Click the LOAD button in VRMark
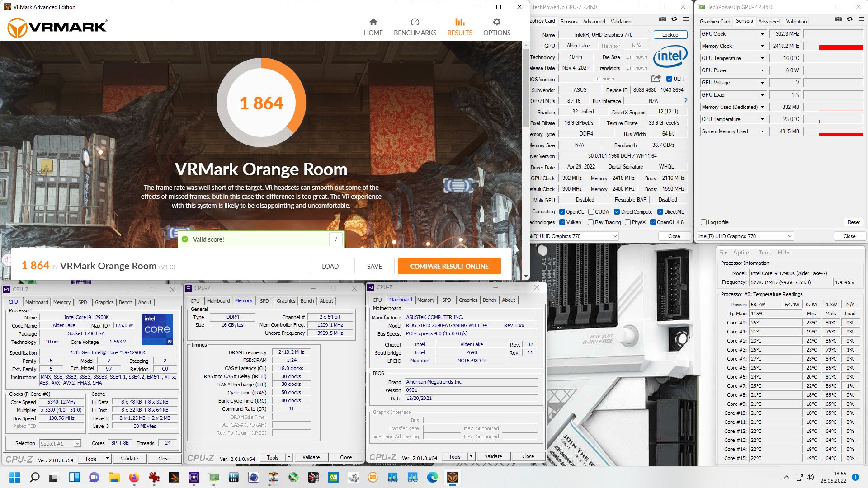 [x=330, y=266]
